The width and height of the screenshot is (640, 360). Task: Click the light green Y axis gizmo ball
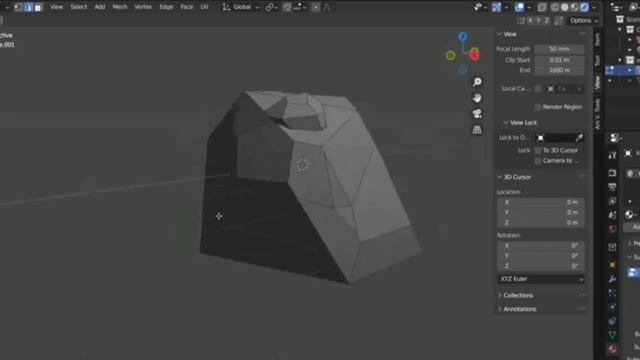pos(451,56)
